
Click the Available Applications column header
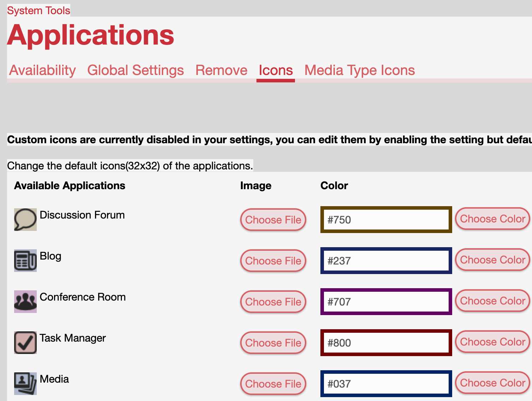[70, 186]
